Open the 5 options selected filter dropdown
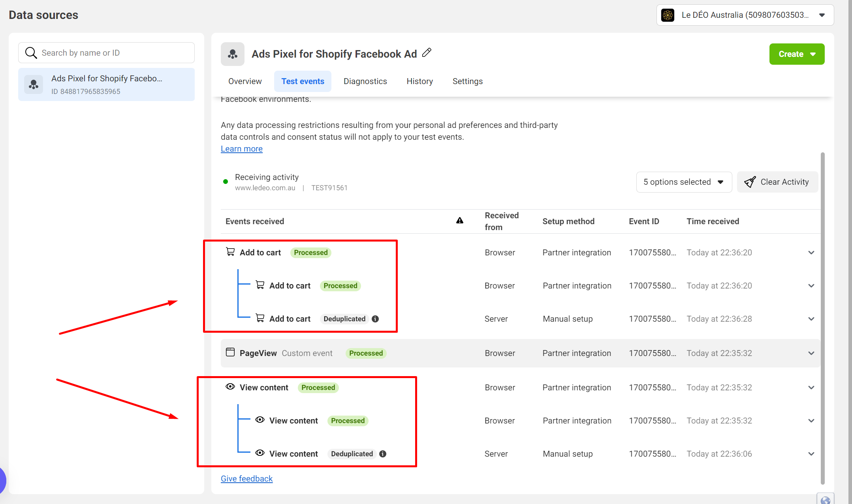The height and width of the screenshot is (504, 852). tap(684, 182)
